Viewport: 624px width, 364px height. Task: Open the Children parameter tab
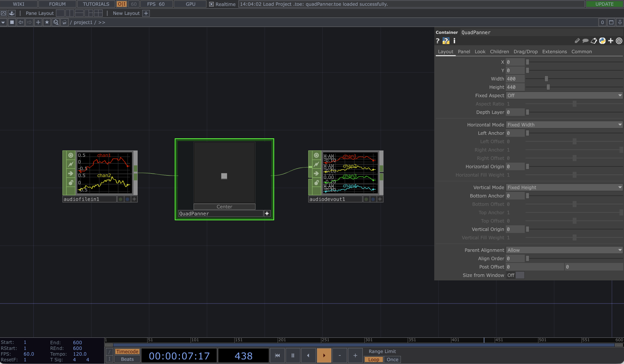(499, 52)
